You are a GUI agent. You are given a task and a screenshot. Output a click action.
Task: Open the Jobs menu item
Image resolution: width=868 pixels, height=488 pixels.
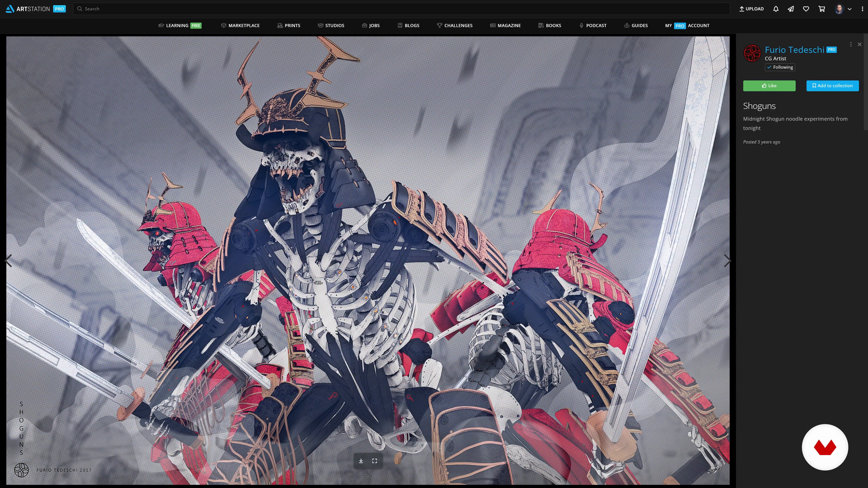tap(371, 26)
